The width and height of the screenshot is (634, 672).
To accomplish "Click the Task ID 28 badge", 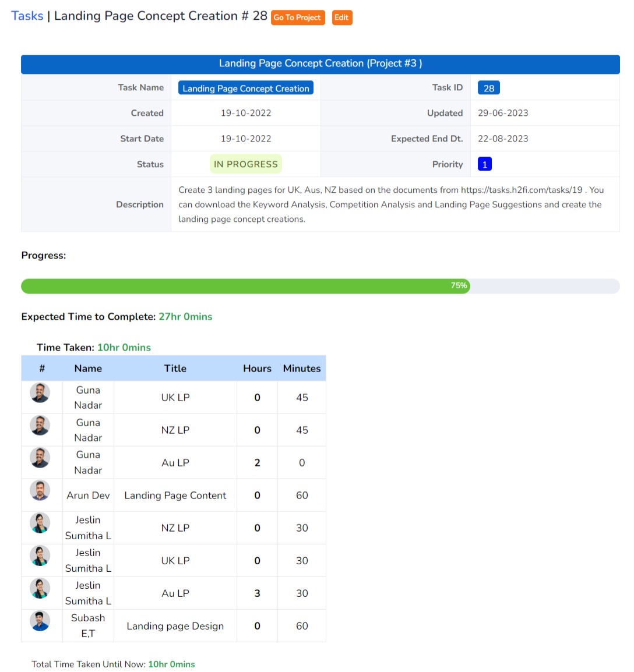I will click(488, 88).
